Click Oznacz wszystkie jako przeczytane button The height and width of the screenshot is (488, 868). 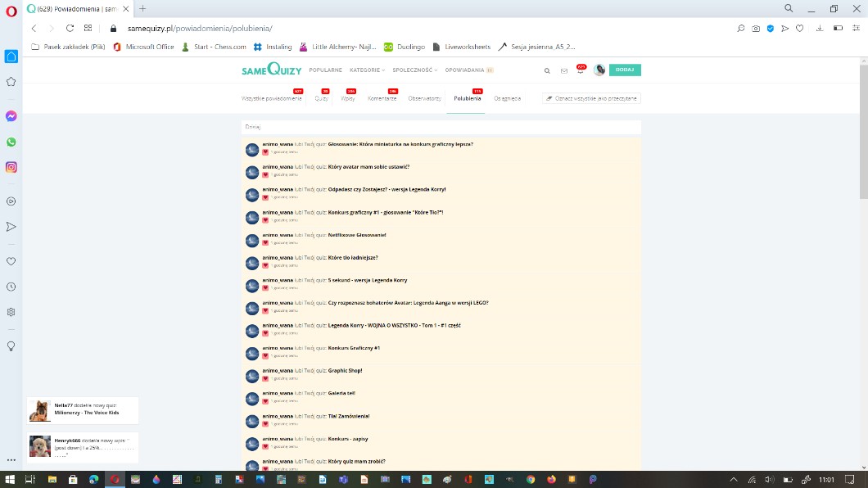click(x=591, y=98)
